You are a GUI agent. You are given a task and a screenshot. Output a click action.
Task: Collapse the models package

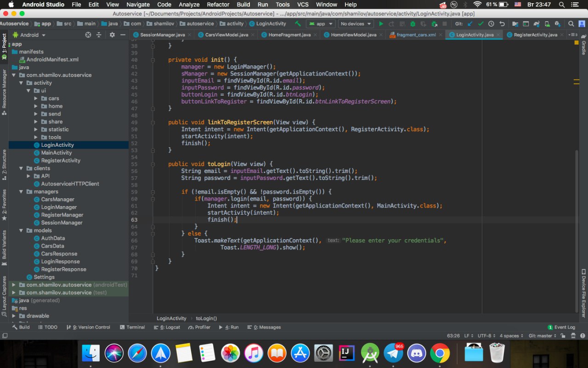tap(21, 230)
